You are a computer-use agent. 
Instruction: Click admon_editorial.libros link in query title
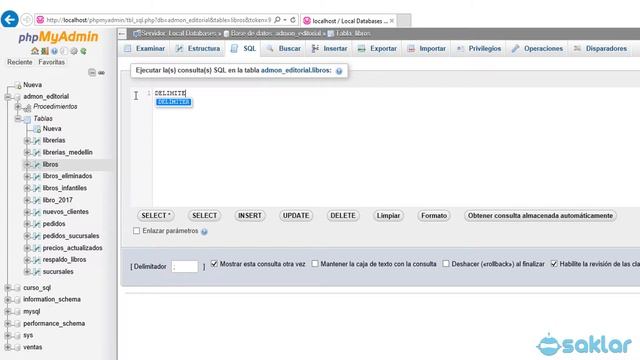(x=296, y=71)
